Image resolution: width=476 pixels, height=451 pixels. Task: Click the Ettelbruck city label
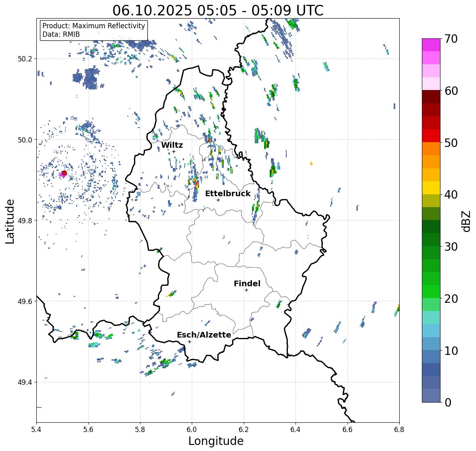pos(228,194)
